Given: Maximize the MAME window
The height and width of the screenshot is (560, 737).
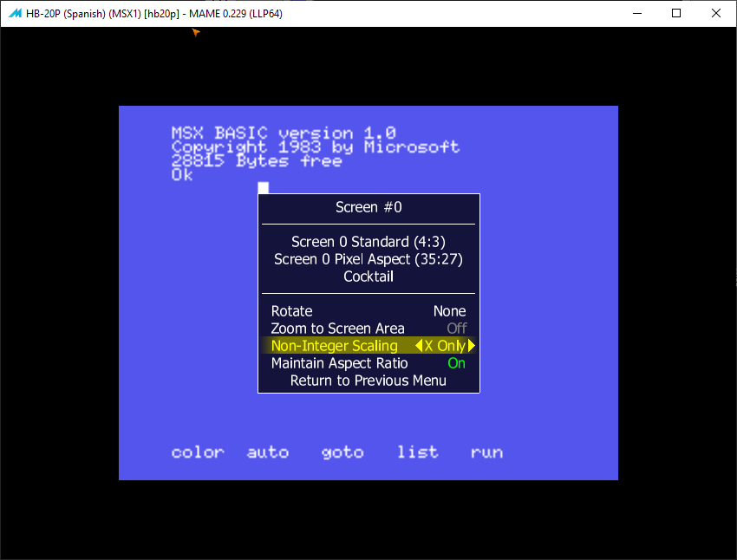Looking at the screenshot, I should (x=676, y=14).
